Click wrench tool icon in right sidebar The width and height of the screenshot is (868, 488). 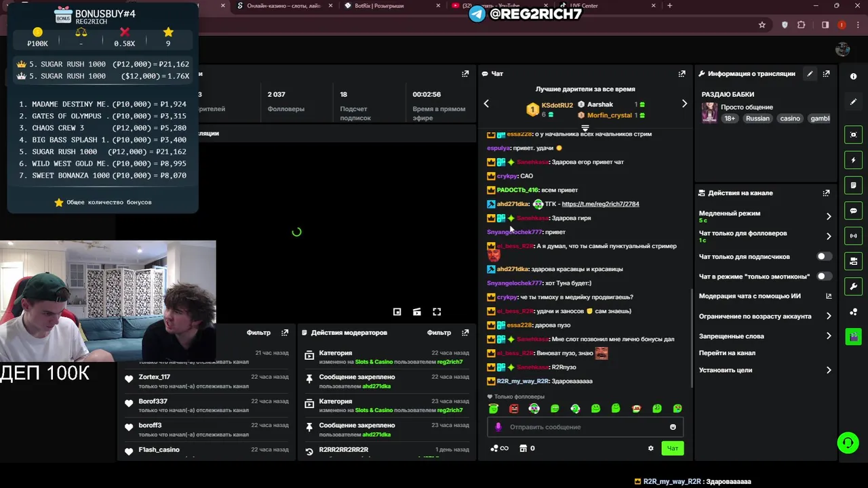coord(854,286)
